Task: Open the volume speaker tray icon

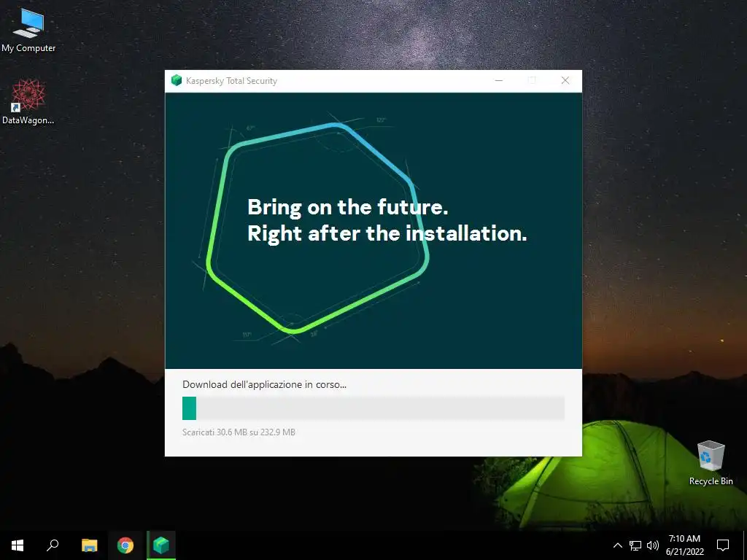Action: tap(653, 545)
